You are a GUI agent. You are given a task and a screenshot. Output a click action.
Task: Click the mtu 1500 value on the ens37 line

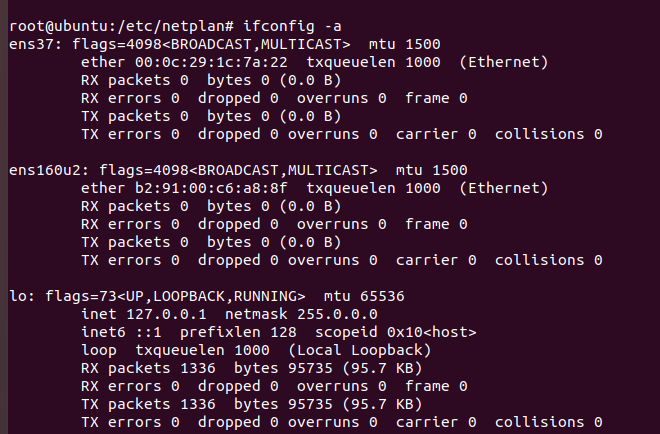coord(404,45)
